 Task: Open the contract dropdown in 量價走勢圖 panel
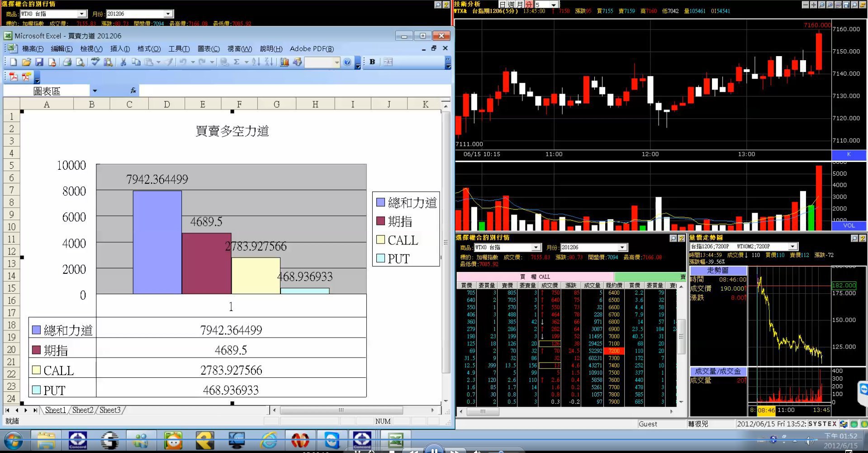(792, 246)
